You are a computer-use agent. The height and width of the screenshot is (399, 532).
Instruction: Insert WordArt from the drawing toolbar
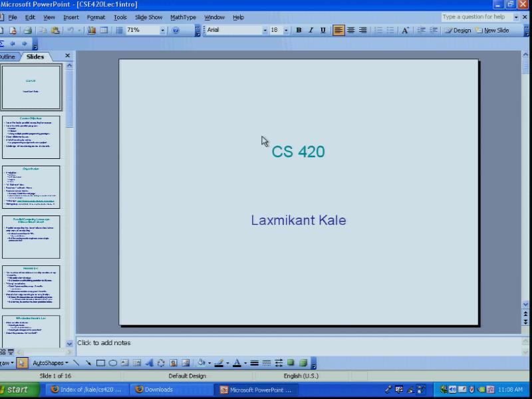pos(149,363)
